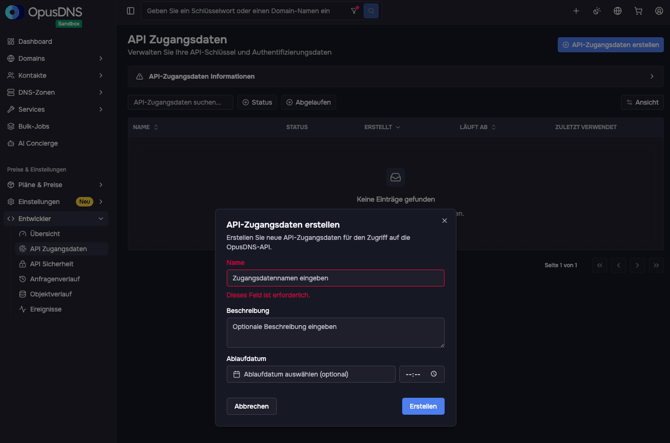Expand the Services sidebar menu
Screen dimensions: 670x443
click(x=56, y=109)
